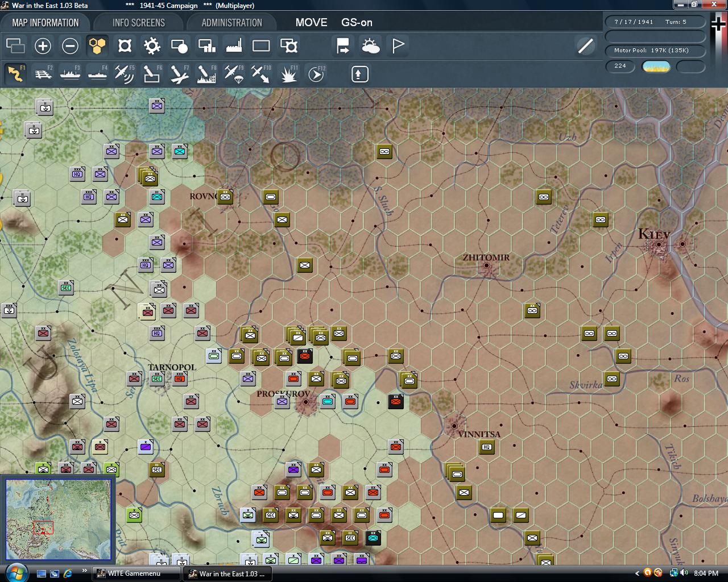Select the movement mode F1 arrow icon

pos(15,74)
